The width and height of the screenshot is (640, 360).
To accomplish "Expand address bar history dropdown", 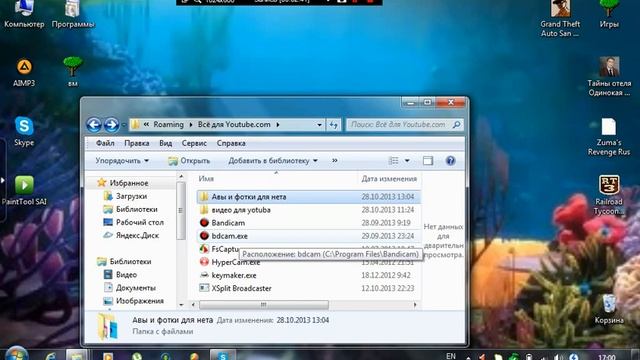I will tap(320, 125).
